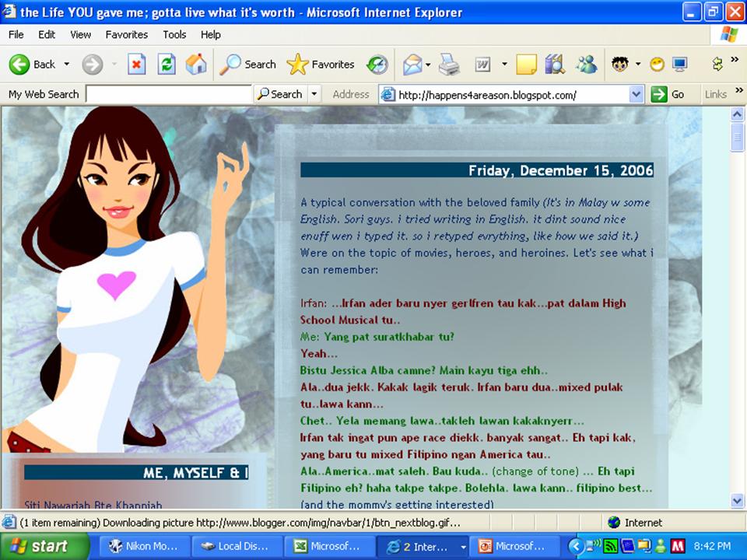Go to the Home page
This screenshot has height=560, width=747.
196,65
